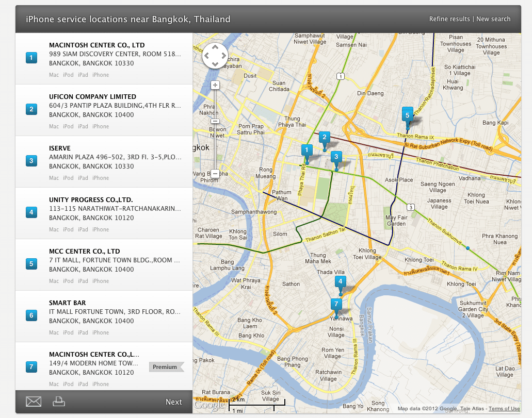This screenshot has width=532, height=418.
Task: Click the address "113-115 NARATHIWAT-RATCHANAKARIN"
Action: tap(115, 209)
